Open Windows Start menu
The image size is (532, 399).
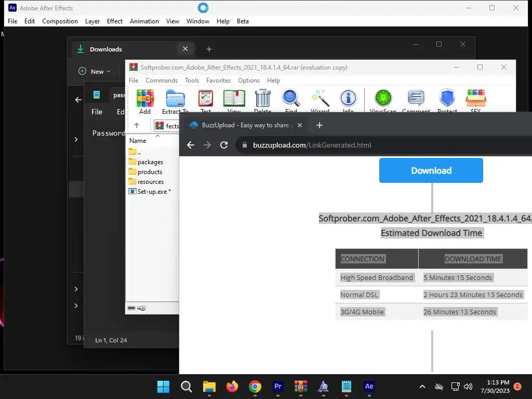click(163, 387)
